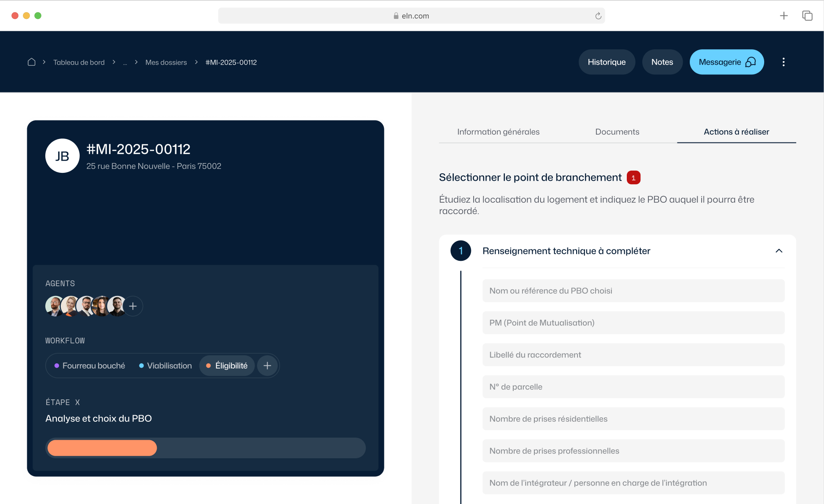Go to home via house icon
This screenshot has width=824, height=504.
pyautogui.click(x=31, y=62)
